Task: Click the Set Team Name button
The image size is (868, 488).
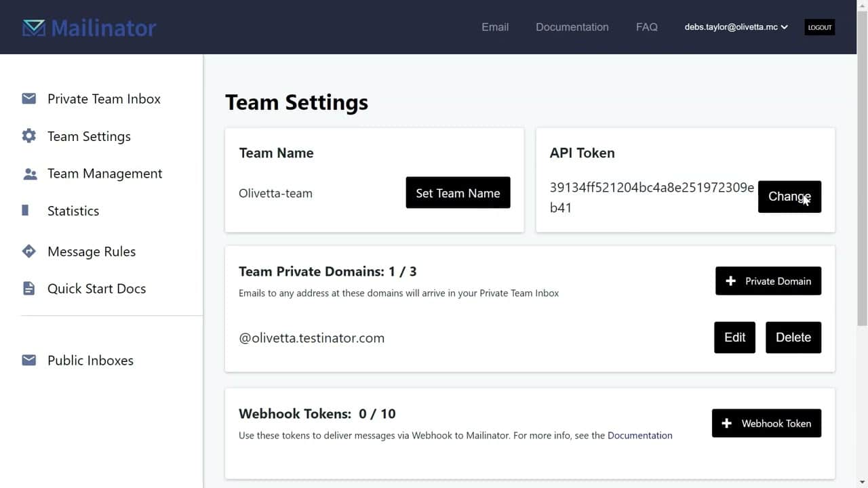Action: pyautogui.click(x=458, y=193)
